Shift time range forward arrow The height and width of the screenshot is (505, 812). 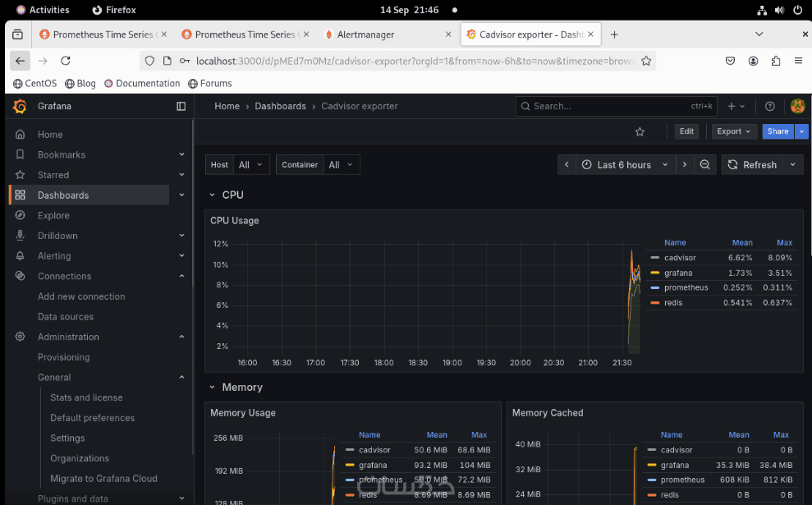[684, 165]
